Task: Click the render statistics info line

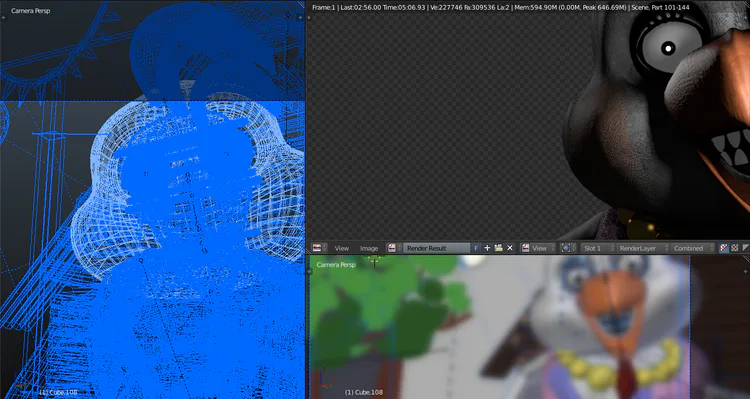Action: [x=501, y=7]
